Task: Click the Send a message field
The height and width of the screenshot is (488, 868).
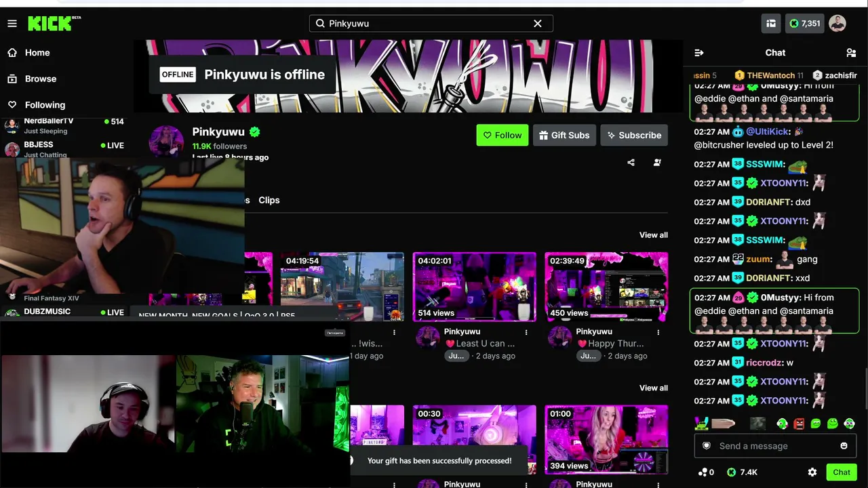Action: (775, 446)
